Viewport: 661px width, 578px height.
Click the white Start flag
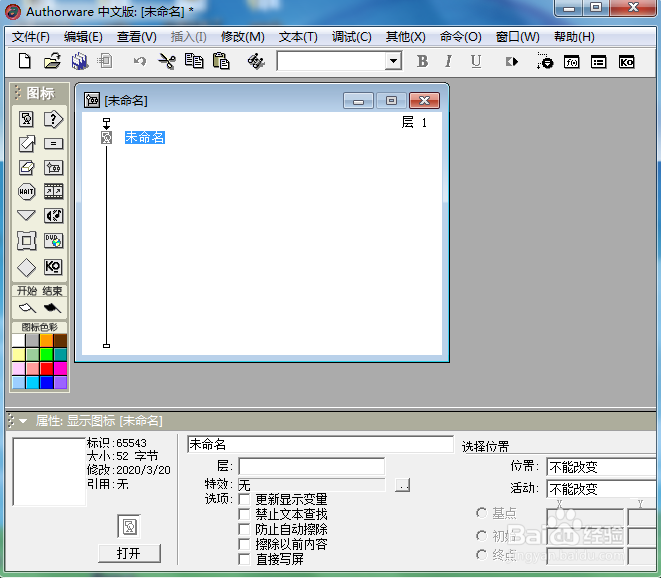pos(27,308)
